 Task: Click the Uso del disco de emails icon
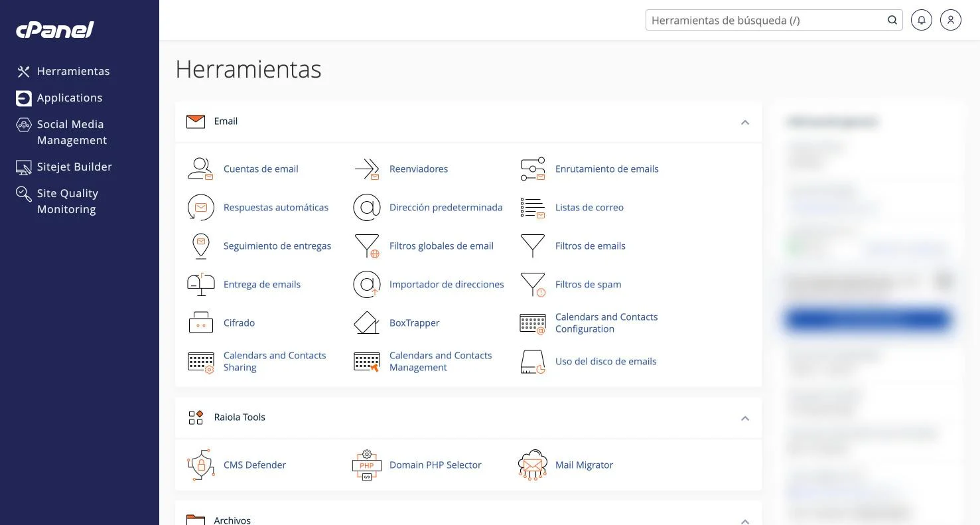point(532,362)
